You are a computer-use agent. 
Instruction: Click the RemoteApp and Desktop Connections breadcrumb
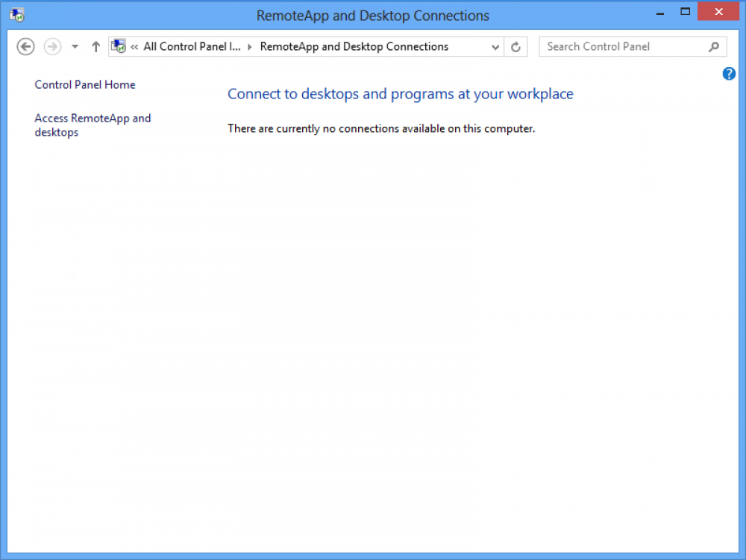(354, 46)
